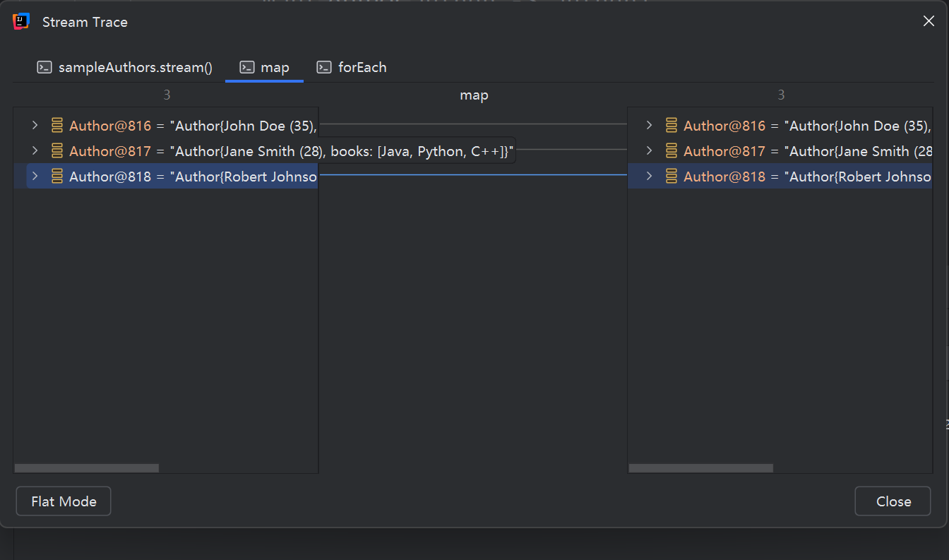Click the console icon on the forEach tab

click(x=324, y=68)
